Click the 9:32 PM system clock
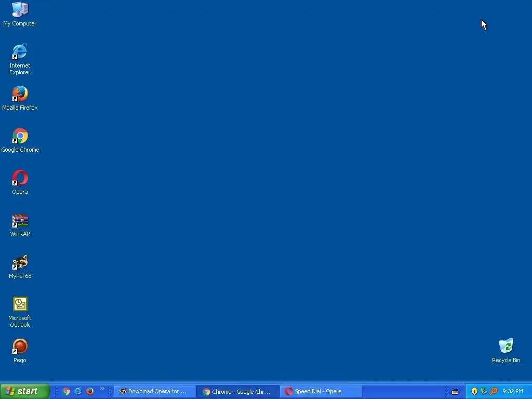 pyautogui.click(x=513, y=392)
